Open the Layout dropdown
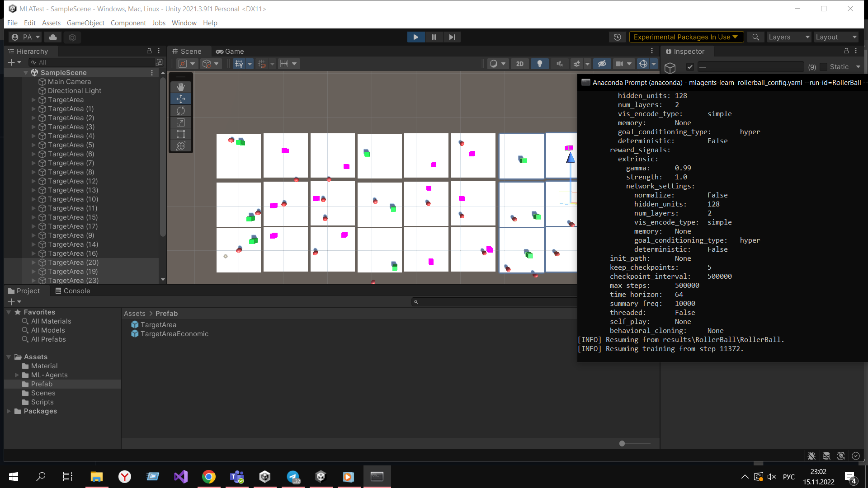This screenshot has height=488, width=868. point(836,37)
